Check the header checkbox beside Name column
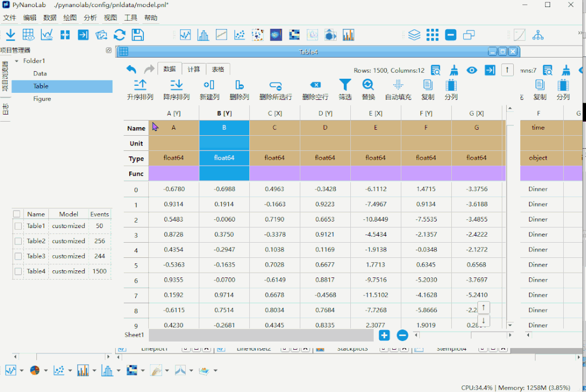The height and width of the screenshot is (392, 586). (x=16, y=214)
